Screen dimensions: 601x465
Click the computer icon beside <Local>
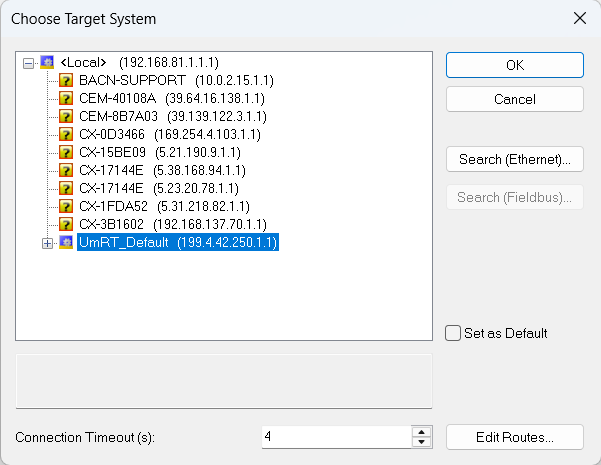tap(46, 62)
